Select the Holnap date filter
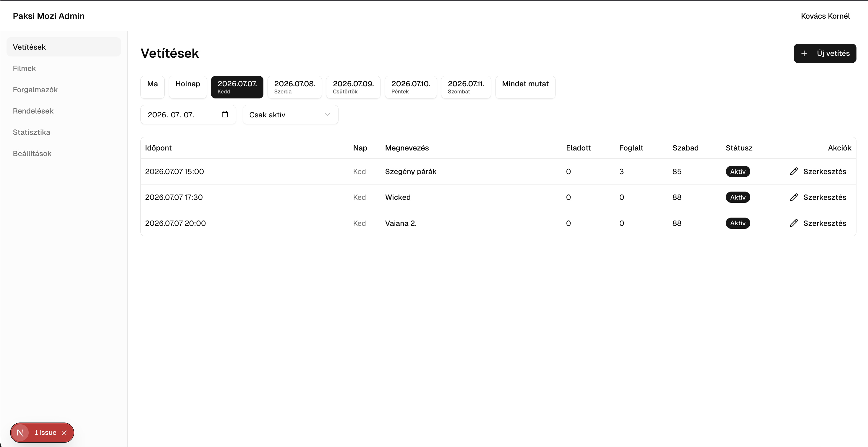Viewport: 868px width, 447px height. click(x=188, y=87)
